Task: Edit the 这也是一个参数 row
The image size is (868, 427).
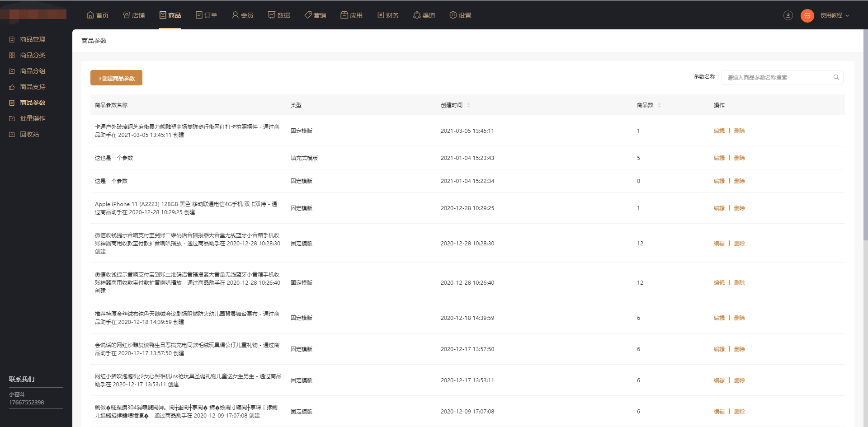Action: coord(719,158)
